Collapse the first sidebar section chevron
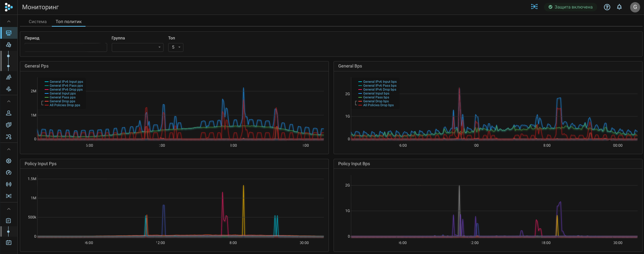The width and height of the screenshot is (644, 254). (x=9, y=22)
